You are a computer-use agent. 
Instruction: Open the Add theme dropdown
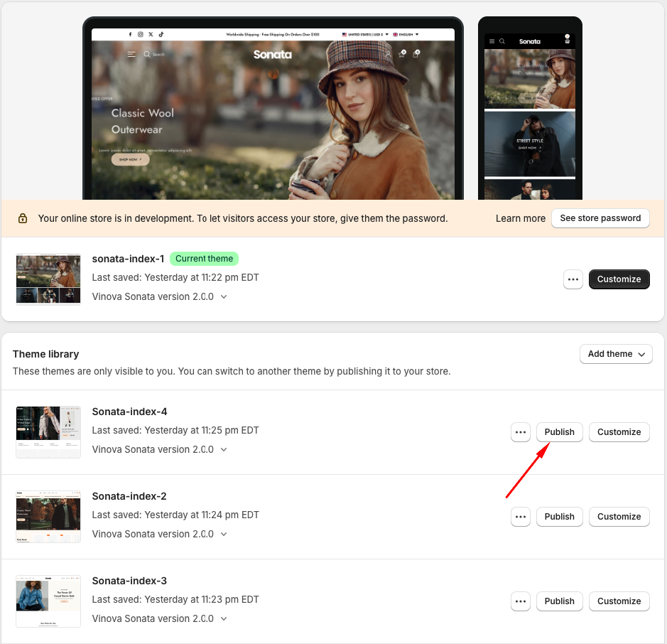[616, 354]
